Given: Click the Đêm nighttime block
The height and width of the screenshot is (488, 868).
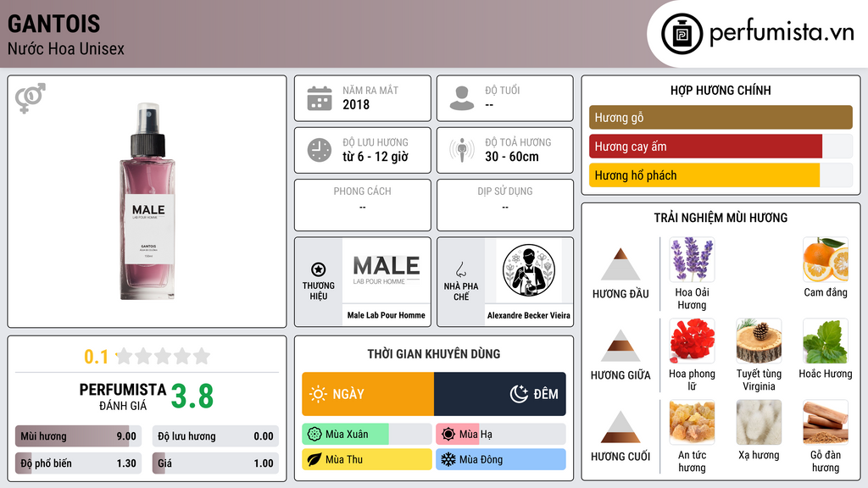Looking at the screenshot, I should coord(500,394).
